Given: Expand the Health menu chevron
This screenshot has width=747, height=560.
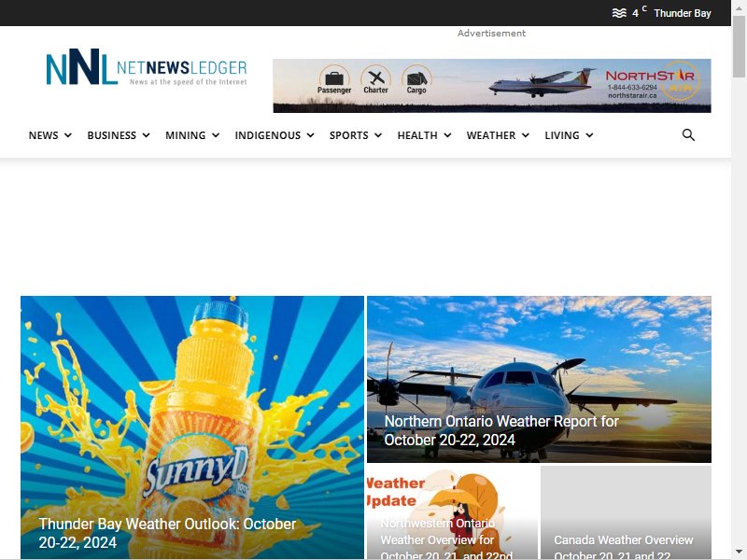Looking at the screenshot, I should 447,135.
